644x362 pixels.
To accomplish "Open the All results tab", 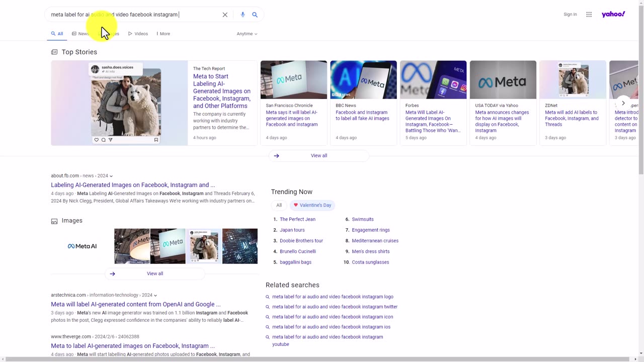I will (57, 34).
